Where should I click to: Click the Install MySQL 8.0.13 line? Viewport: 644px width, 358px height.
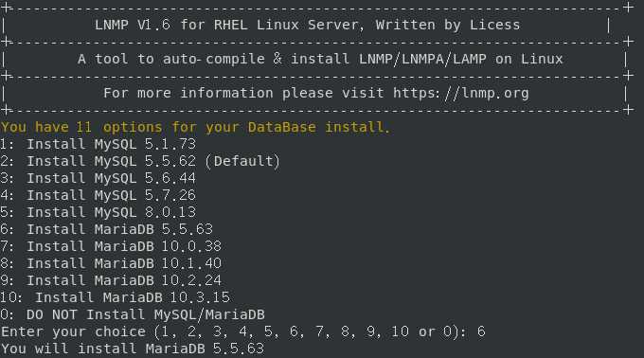point(98,212)
